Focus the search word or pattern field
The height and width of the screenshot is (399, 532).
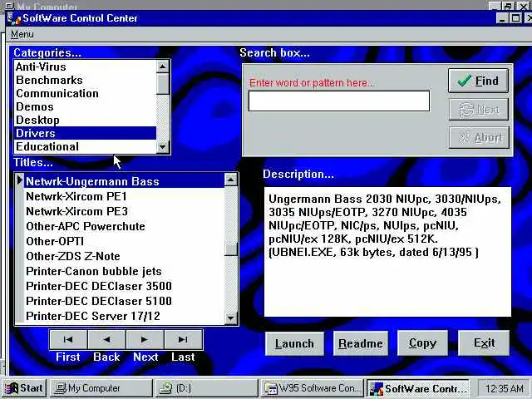(339, 101)
